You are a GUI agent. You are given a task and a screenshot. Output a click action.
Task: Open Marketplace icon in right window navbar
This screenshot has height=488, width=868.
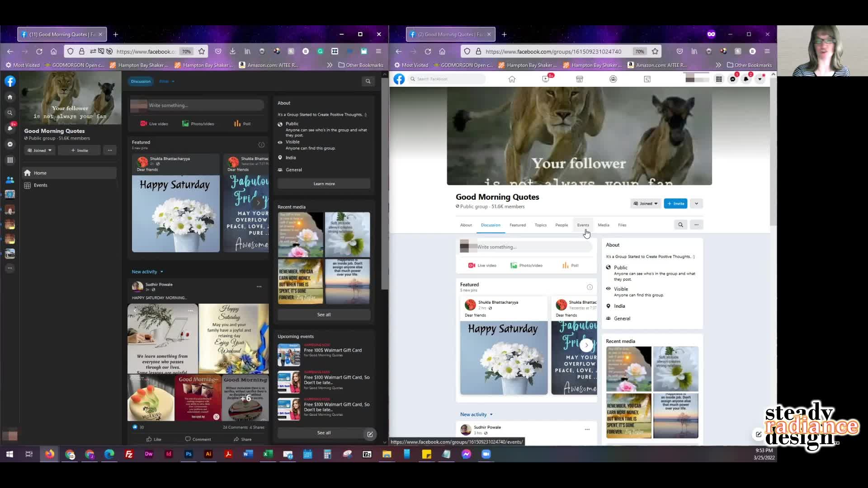pyautogui.click(x=580, y=79)
